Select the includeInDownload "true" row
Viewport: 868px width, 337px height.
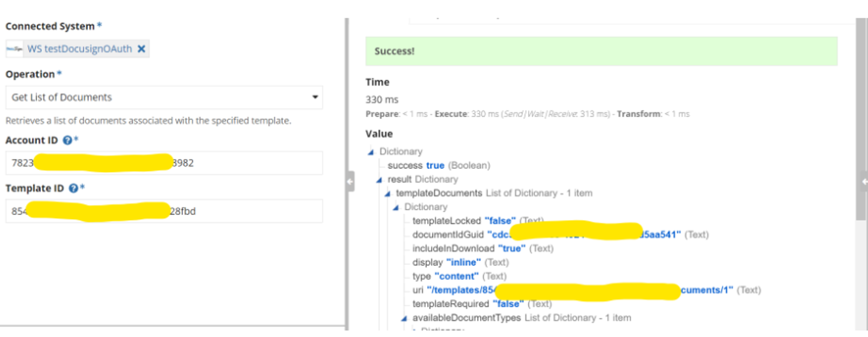point(483,249)
